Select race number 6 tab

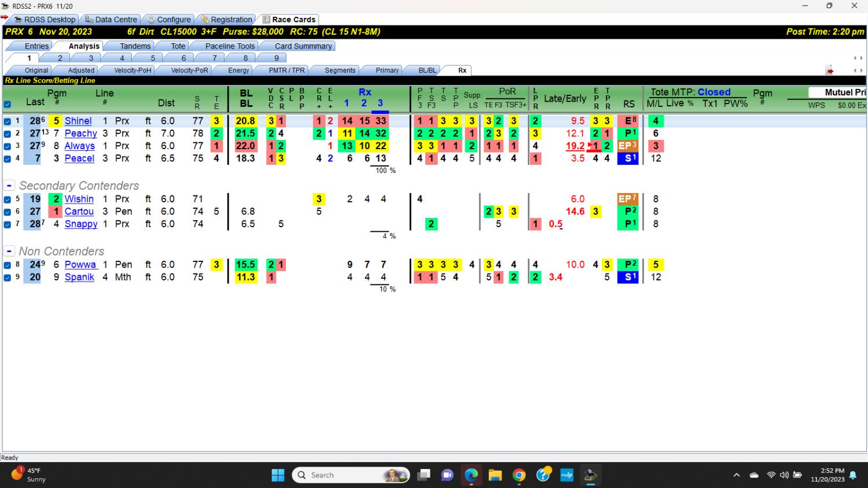click(183, 58)
